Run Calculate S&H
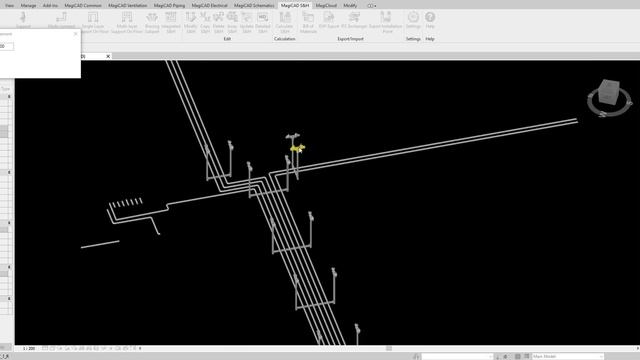640x360 pixels. pyautogui.click(x=284, y=22)
